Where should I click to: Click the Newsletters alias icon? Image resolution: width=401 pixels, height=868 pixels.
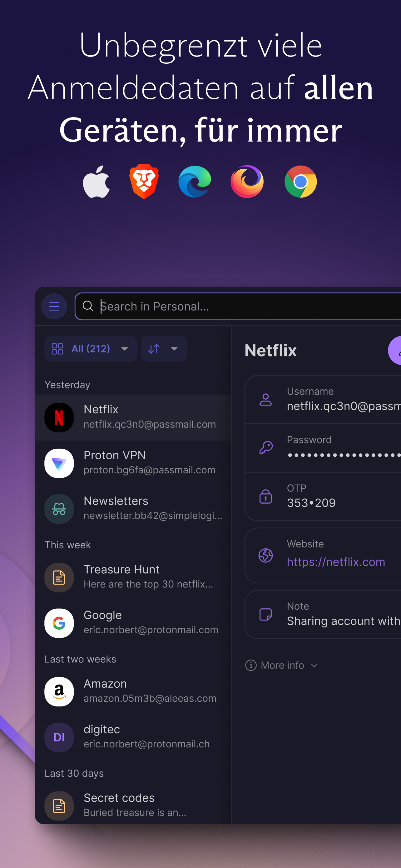click(59, 509)
